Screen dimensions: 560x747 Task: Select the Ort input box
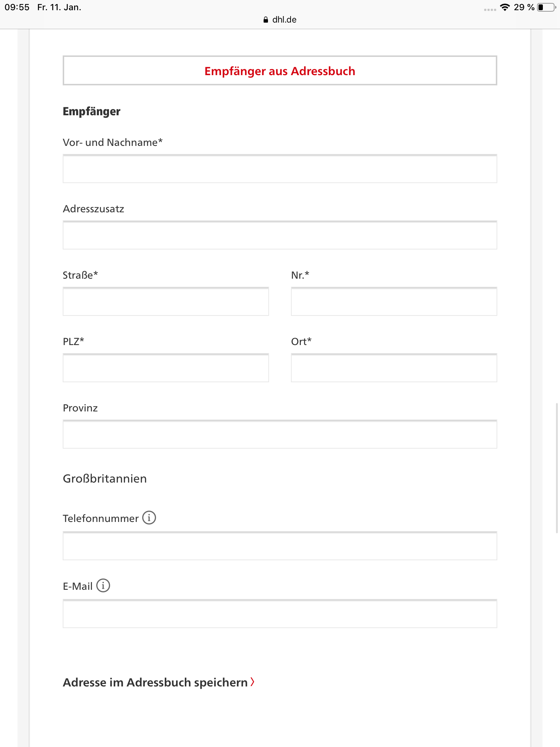[393, 368]
